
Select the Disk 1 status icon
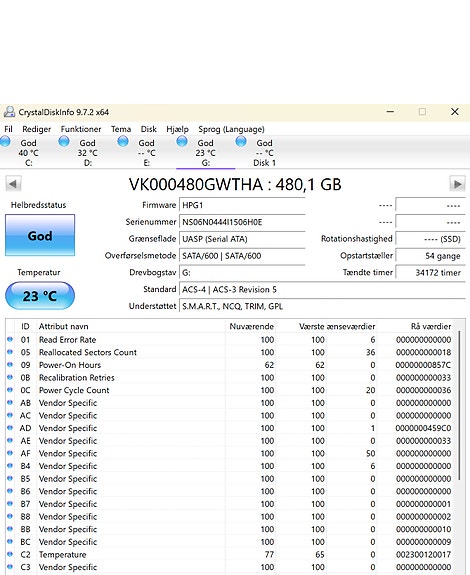click(x=241, y=142)
